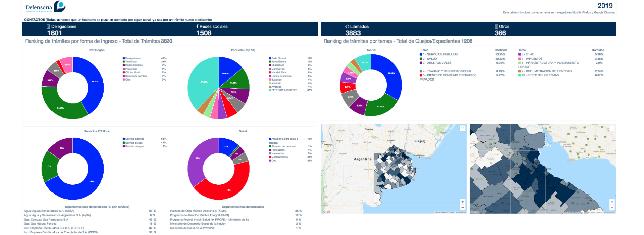Click the large blue Por Origen donut slice

(x=96, y=82)
